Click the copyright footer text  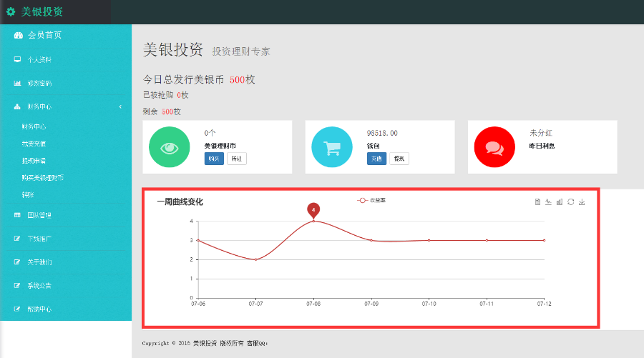click(x=205, y=343)
